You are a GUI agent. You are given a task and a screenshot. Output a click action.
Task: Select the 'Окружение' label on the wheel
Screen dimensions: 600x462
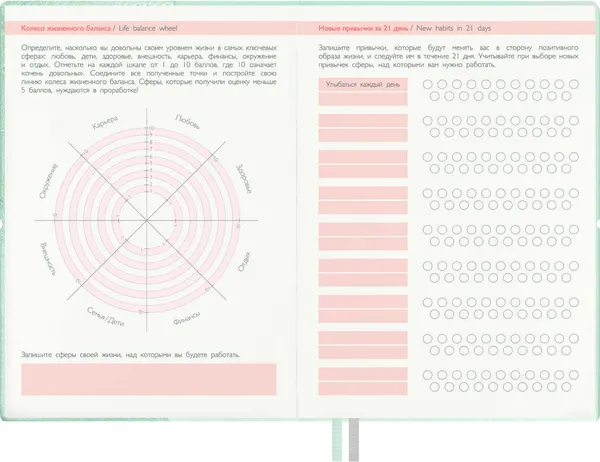coord(49,181)
